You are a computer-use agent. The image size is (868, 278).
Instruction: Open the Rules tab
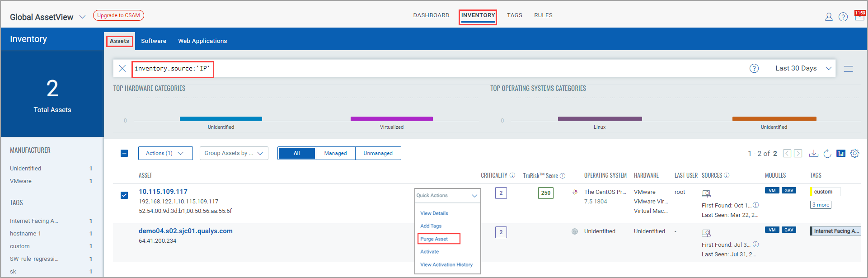[543, 15]
